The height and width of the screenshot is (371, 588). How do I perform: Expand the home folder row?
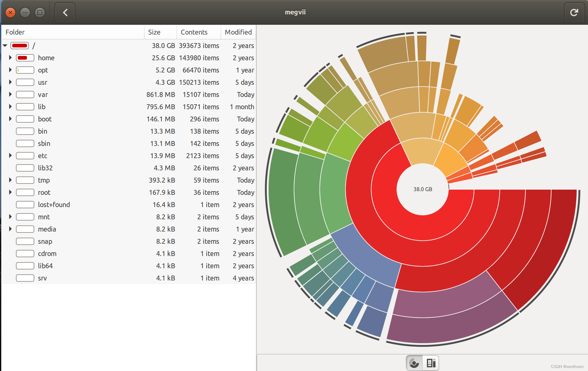(x=10, y=58)
